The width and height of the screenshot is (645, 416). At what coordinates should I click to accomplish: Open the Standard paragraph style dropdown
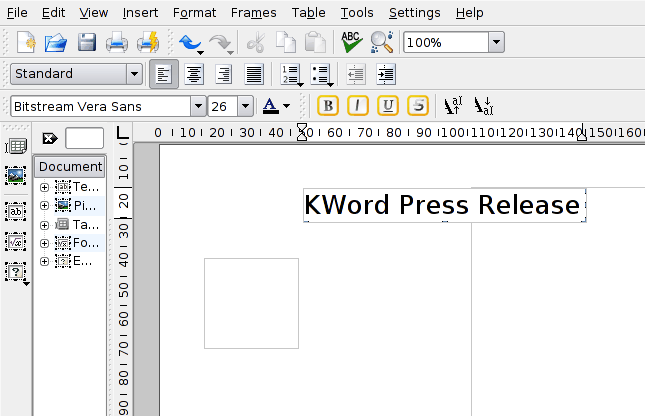pos(134,74)
